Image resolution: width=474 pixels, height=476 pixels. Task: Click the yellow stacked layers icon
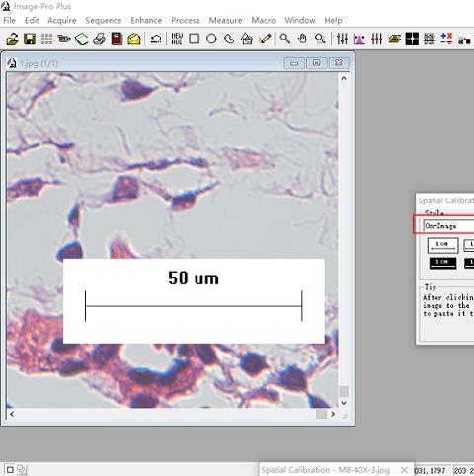[394, 40]
